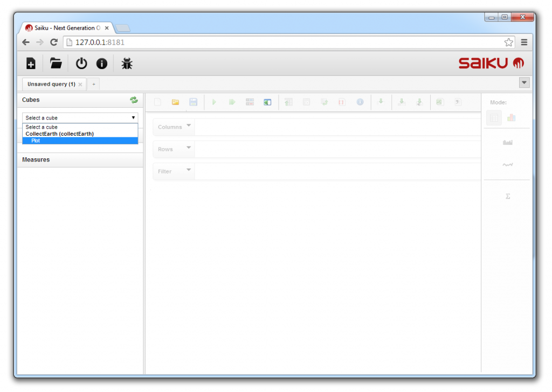Go back in the browser
This screenshot has width=552, height=392.
click(x=26, y=43)
